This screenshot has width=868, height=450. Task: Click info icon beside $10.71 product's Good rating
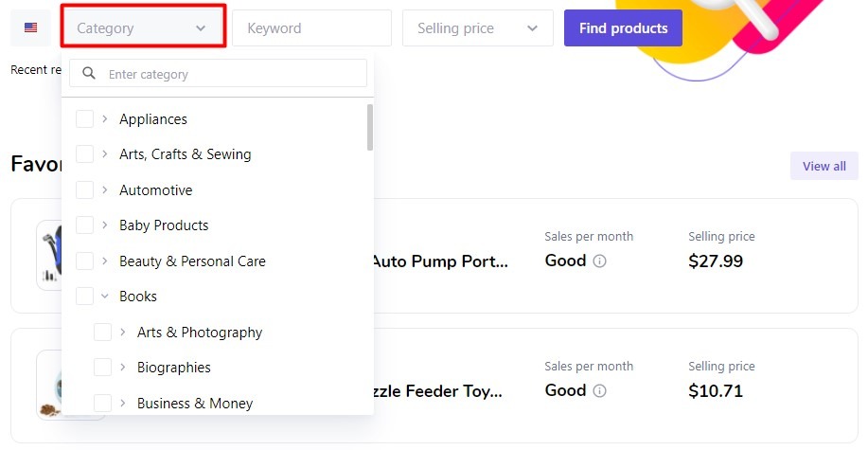[599, 390]
